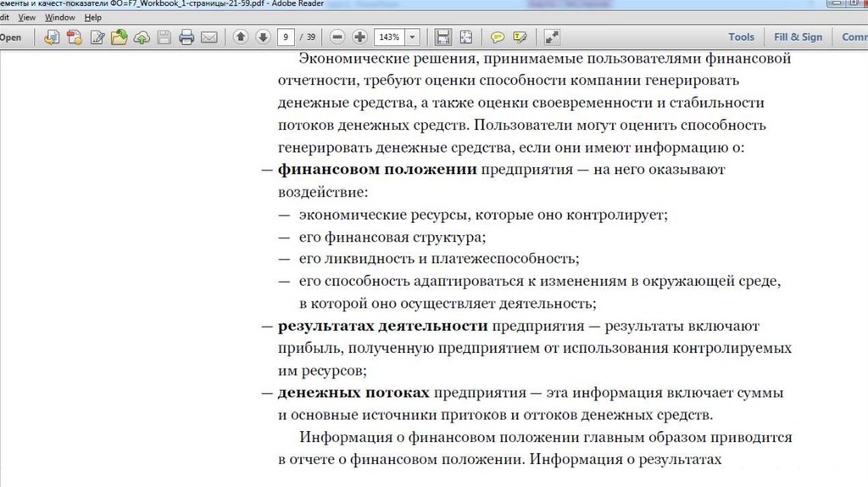Open the Window menu

tap(60, 17)
